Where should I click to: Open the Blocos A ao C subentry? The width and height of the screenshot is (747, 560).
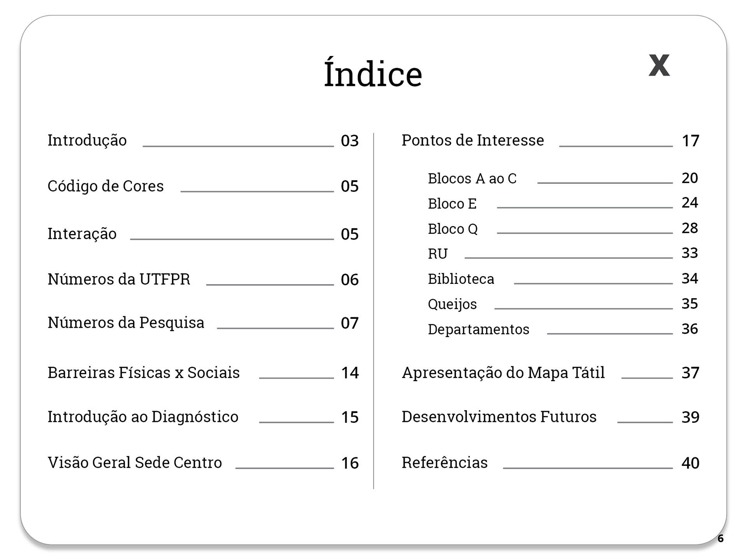563,178
